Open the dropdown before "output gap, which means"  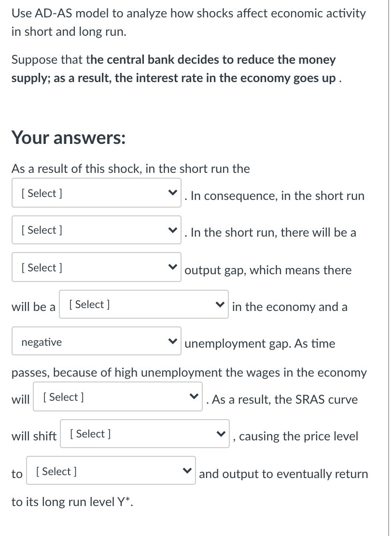click(97, 268)
